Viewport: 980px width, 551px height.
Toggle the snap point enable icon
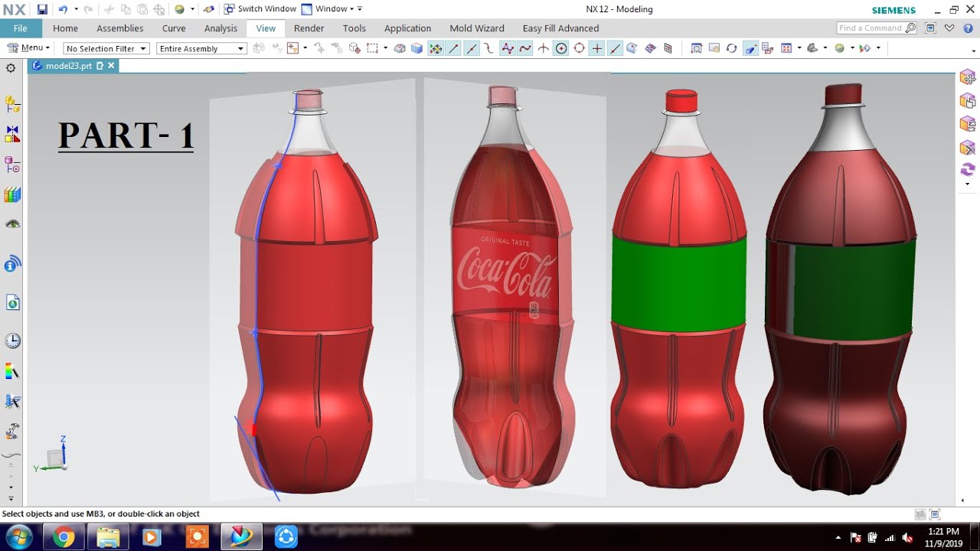(x=435, y=48)
